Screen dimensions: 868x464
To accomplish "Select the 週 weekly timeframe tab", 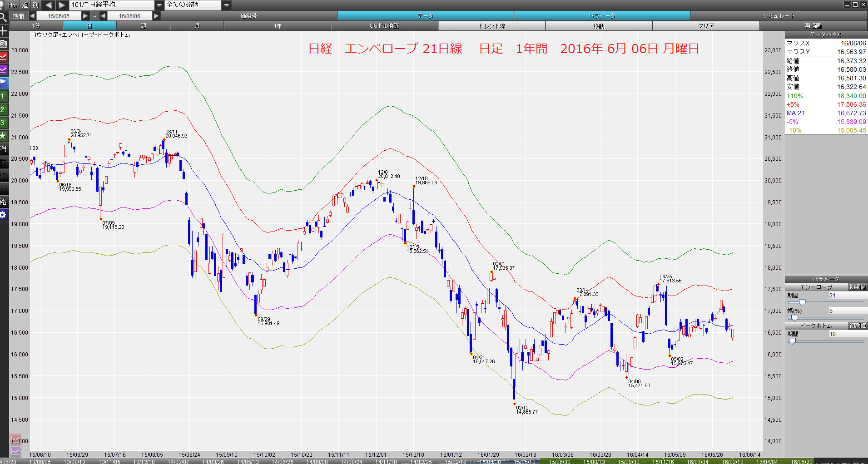I will pos(143,26).
